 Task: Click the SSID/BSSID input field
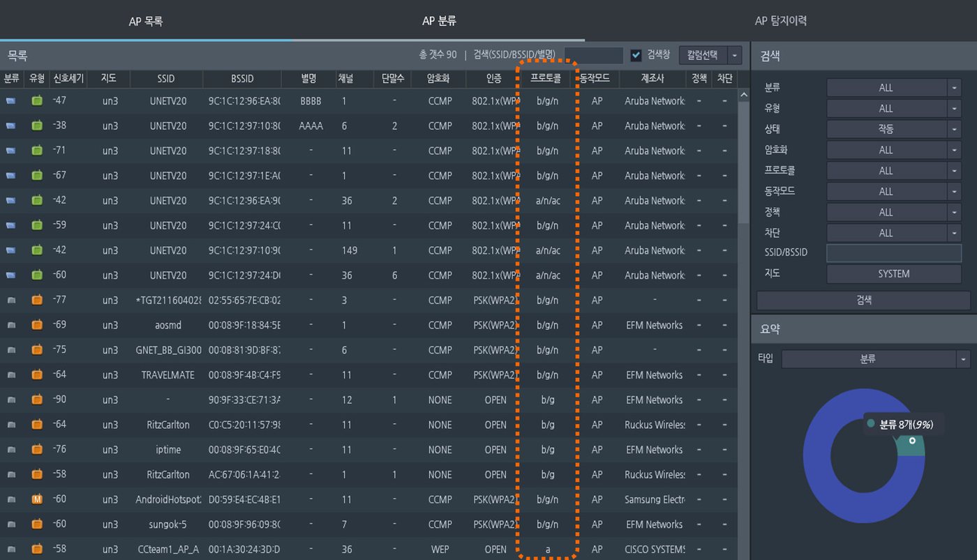[894, 252]
